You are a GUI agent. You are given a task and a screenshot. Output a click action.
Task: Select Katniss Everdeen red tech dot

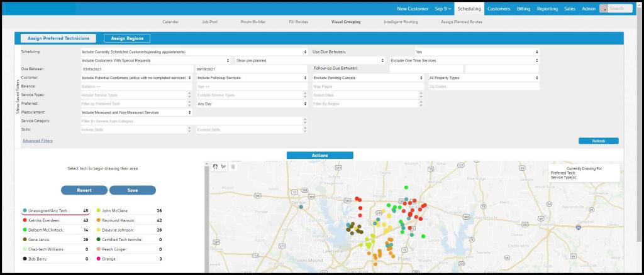[x=24, y=220]
